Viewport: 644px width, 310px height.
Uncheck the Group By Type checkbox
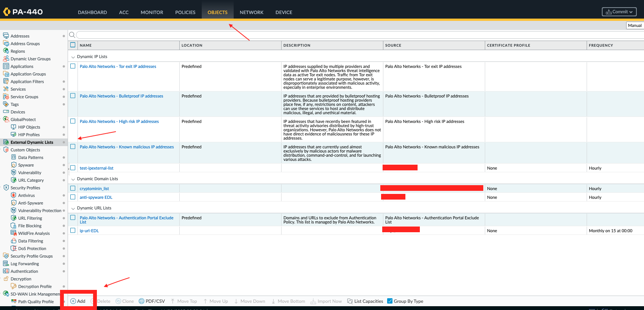click(x=390, y=301)
